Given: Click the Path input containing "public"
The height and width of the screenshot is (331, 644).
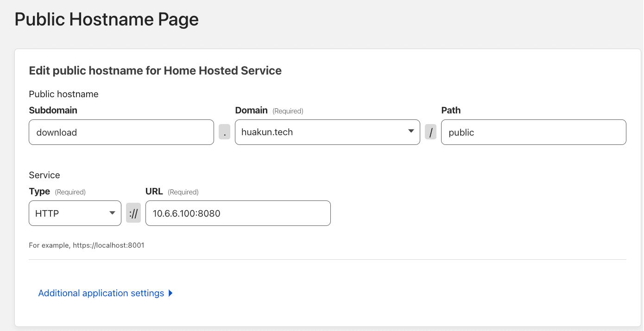Looking at the screenshot, I should coord(533,132).
